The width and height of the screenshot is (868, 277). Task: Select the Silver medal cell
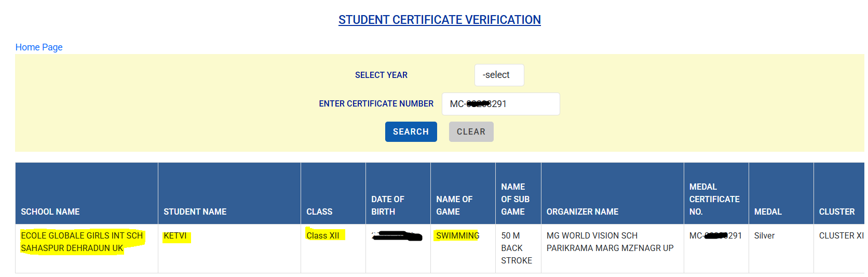tap(781, 248)
